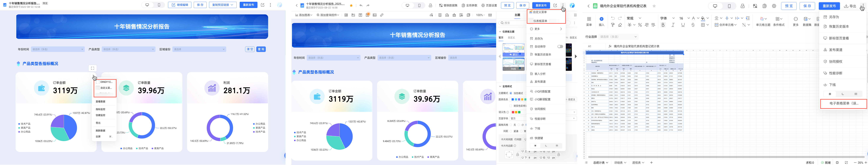Viewport: 868px width, 165px height.
Task: Click the format painter icon
Action: (613, 25)
